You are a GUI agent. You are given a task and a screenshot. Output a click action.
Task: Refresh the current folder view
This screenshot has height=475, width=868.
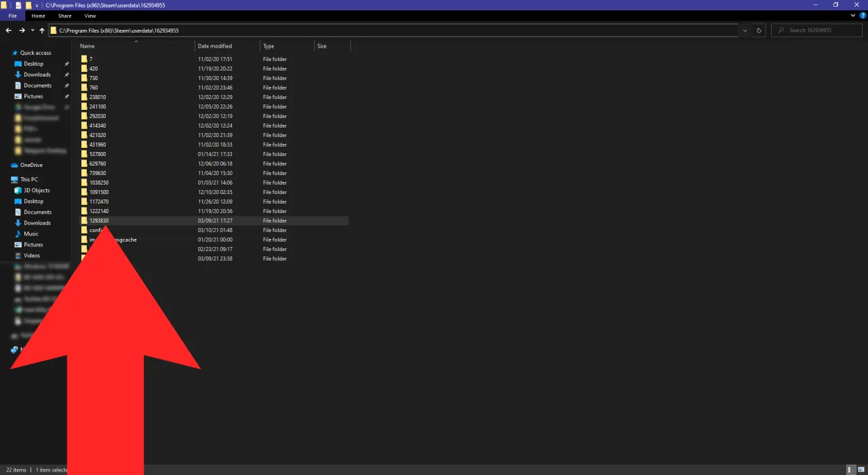tap(759, 31)
